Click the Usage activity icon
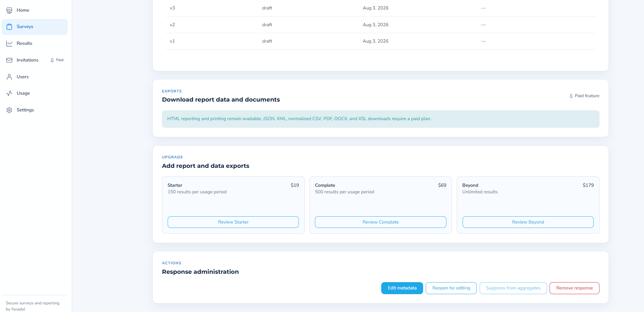 (x=9, y=93)
